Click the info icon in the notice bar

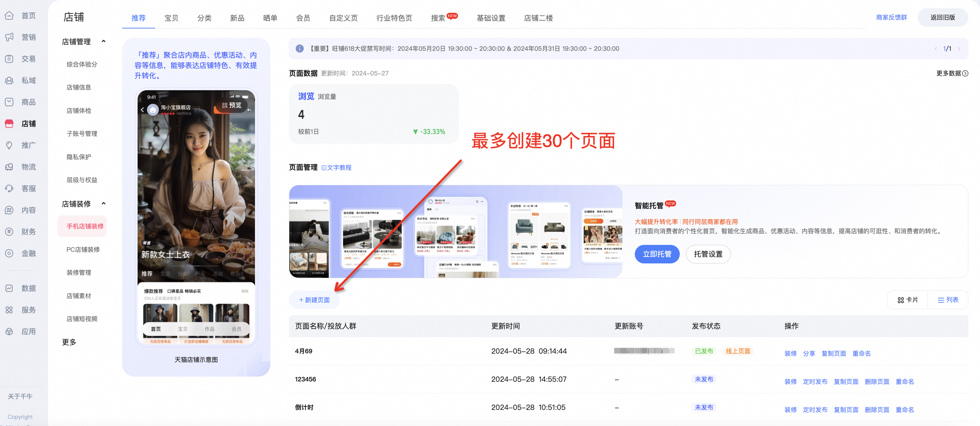(x=300, y=49)
